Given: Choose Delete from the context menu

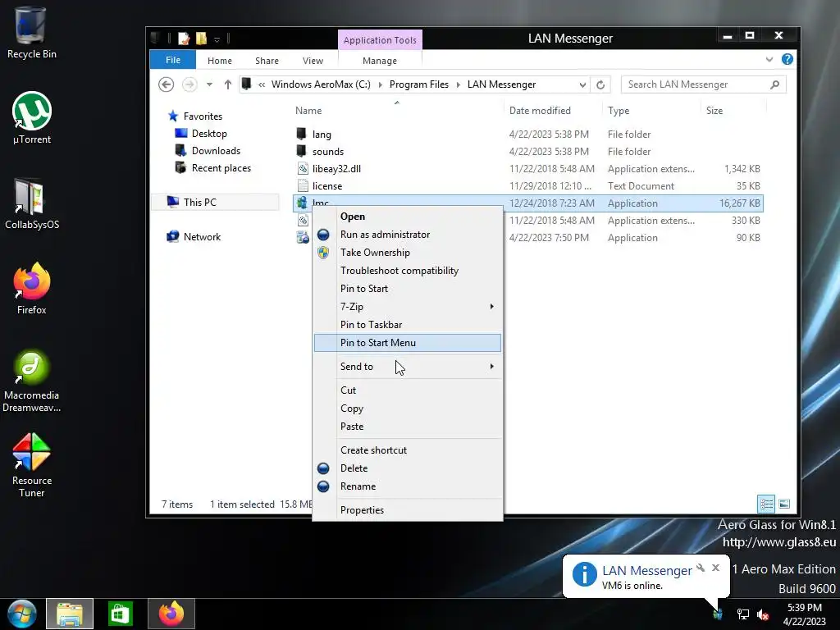Looking at the screenshot, I should 408,468.
